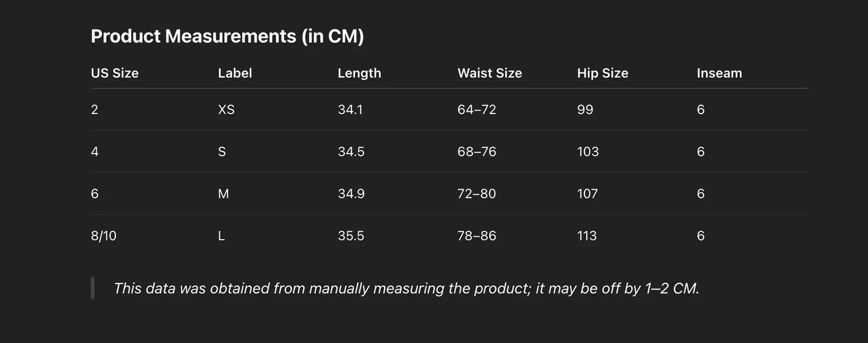
Task: Click the hip size value 99
Action: click(585, 109)
